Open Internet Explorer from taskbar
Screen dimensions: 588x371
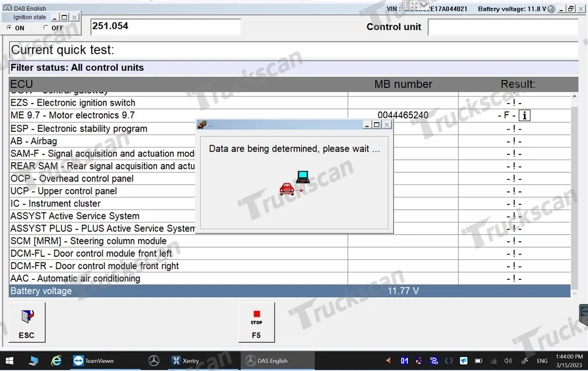[x=56, y=361]
